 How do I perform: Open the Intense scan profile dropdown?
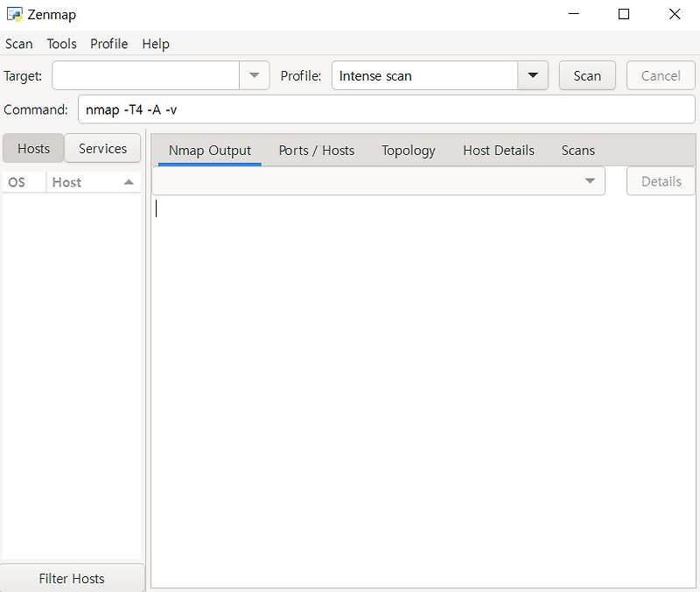pyautogui.click(x=533, y=75)
